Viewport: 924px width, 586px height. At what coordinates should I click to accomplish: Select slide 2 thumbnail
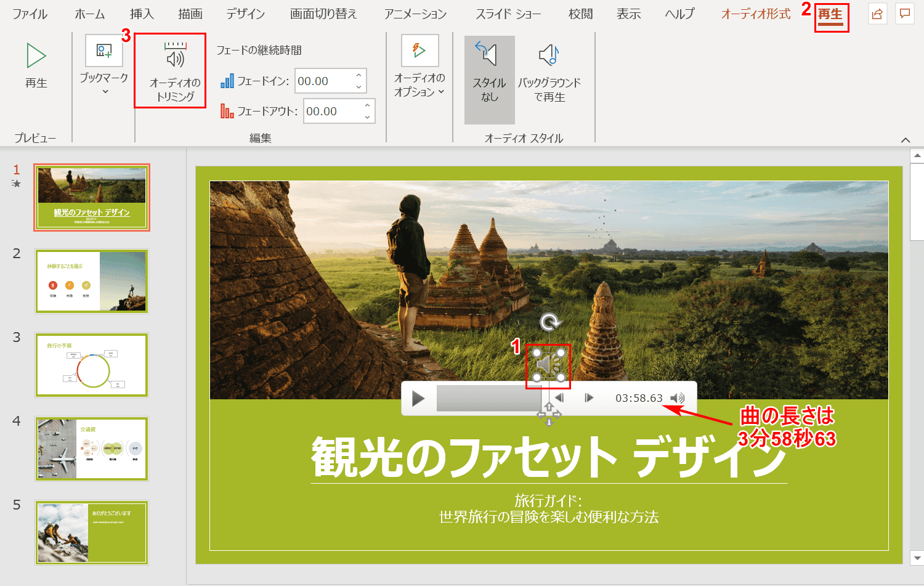click(x=92, y=281)
